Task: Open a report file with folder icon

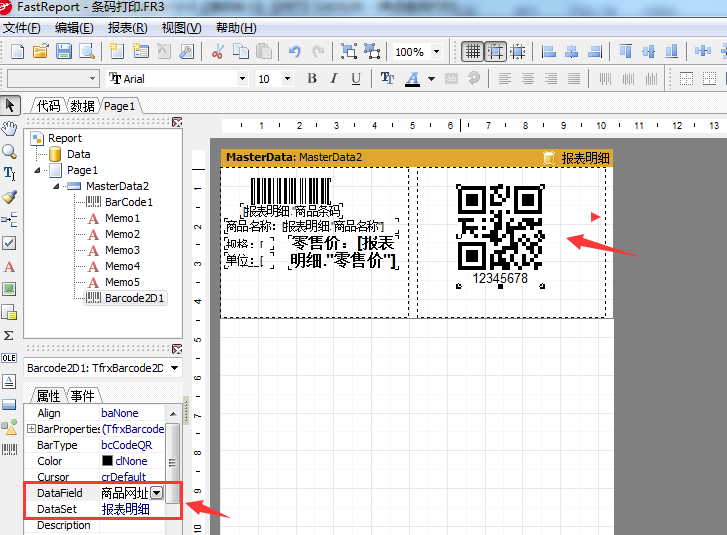Action: (x=40, y=51)
